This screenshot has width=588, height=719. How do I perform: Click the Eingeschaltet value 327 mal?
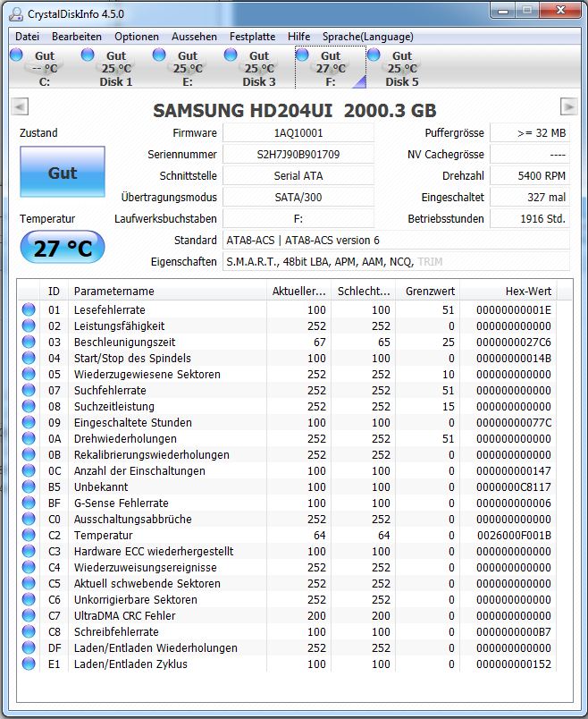530,197
